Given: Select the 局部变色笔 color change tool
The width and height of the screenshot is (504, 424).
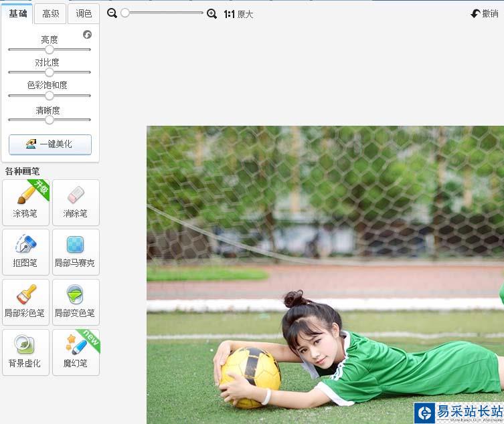Looking at the screenshot, I should 76,302.
